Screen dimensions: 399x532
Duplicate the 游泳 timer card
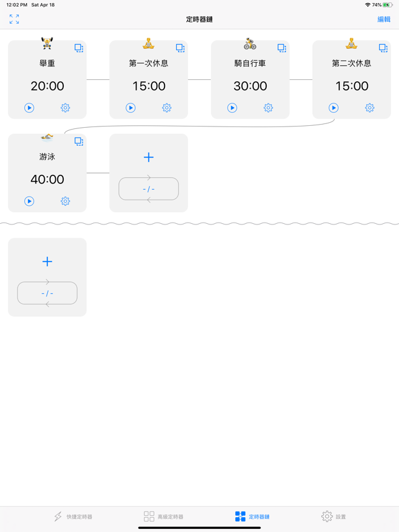click(x=79, y=141)
